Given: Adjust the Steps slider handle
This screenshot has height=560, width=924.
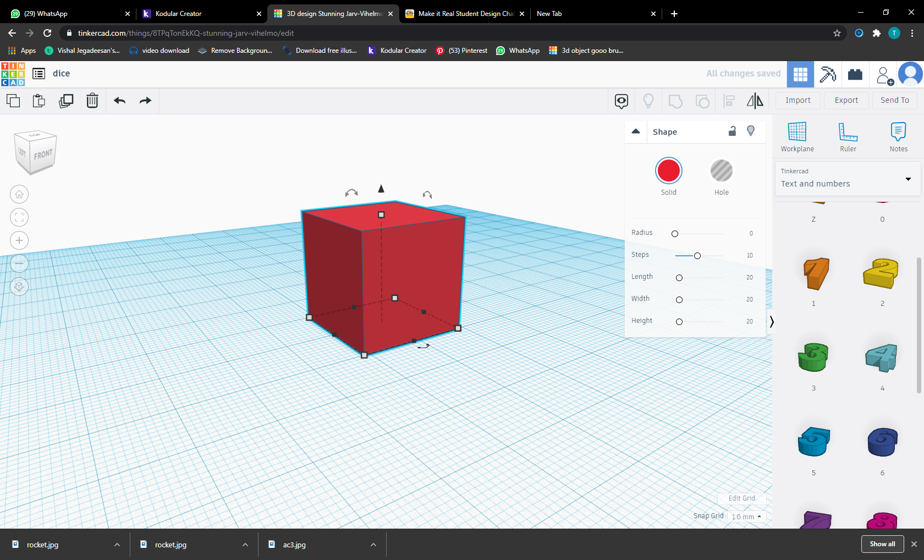Looking at the screenshot, I should (x=697, y=256).
